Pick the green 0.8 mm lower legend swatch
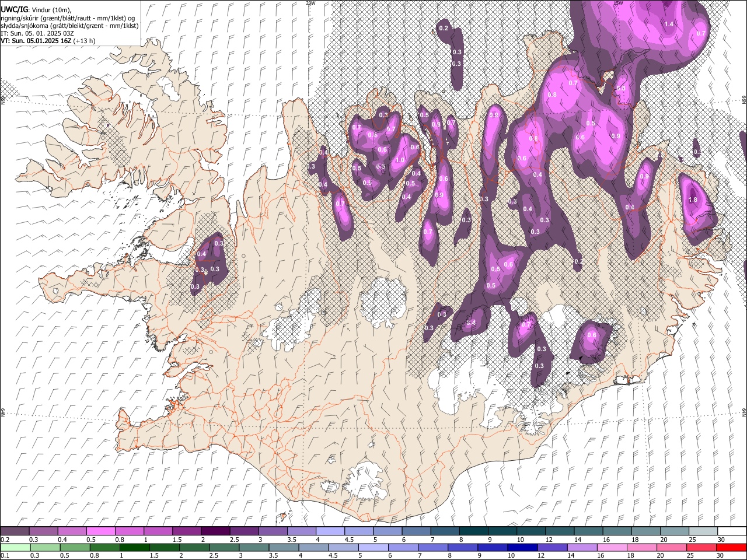The width and height of the screenshot is (747, 560). 104,547
